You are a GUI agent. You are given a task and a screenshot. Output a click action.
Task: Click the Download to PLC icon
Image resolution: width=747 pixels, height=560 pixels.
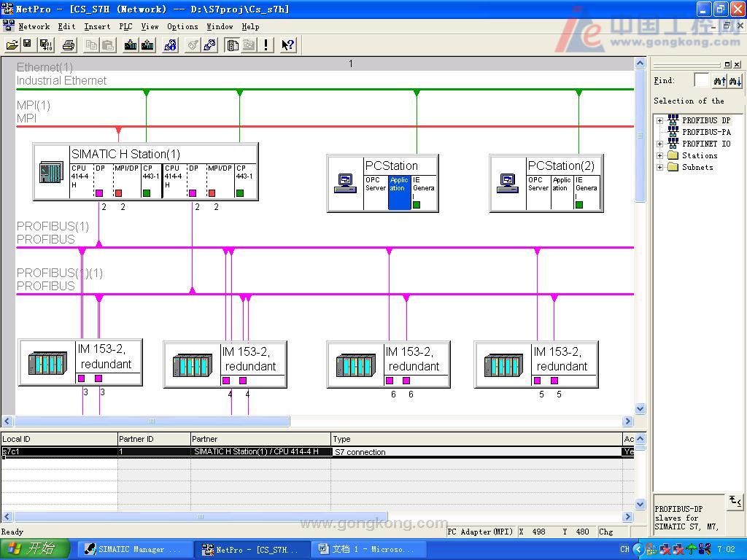130,45
